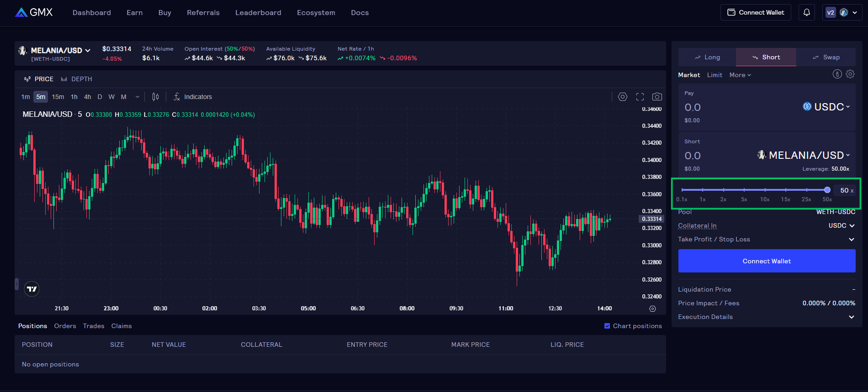Viewport: 868px width, 392px height.
Task: Open the Collateral In USDC dropdown
Action: [x=841, y=225]
